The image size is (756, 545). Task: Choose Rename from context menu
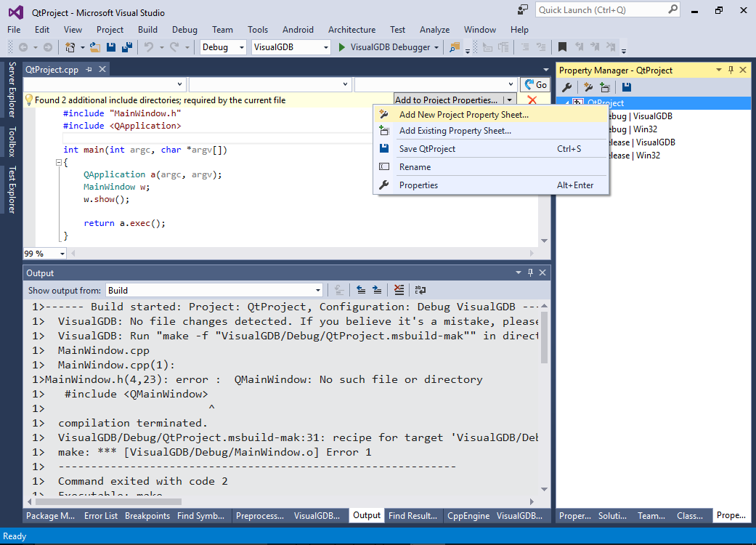[x=491, y=167]
